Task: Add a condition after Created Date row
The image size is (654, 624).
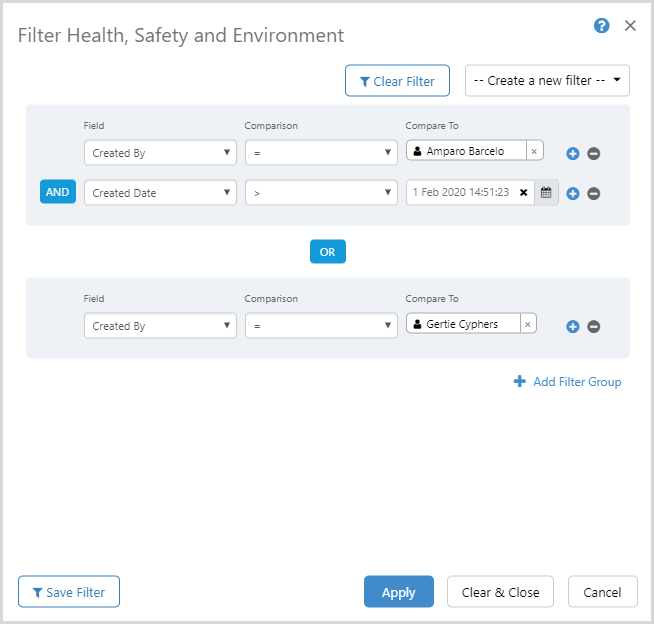Action: click(573, 193)
